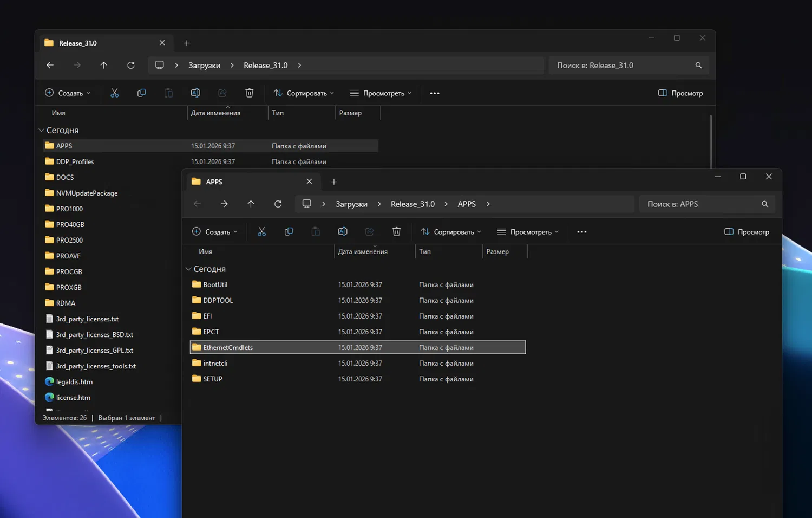Add a new tab in APPS window
The width and height of the screenshot is (812, 518).
pyautogui.click(x=334, y=182)
